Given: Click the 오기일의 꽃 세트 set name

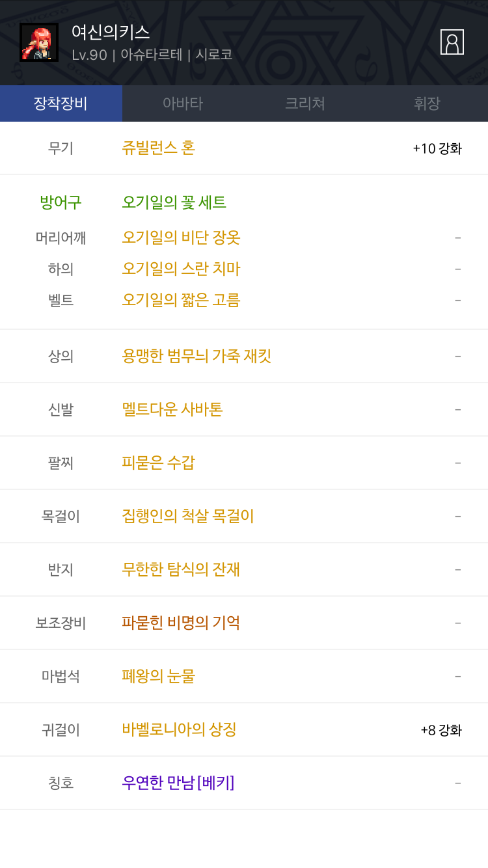Looking at the screenshot, I should [x=174, y=202].
